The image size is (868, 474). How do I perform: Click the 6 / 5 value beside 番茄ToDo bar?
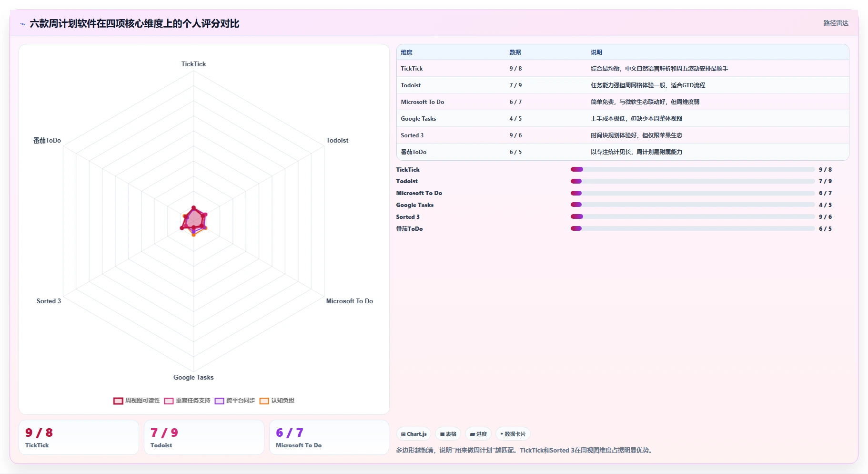coord(825,228)
